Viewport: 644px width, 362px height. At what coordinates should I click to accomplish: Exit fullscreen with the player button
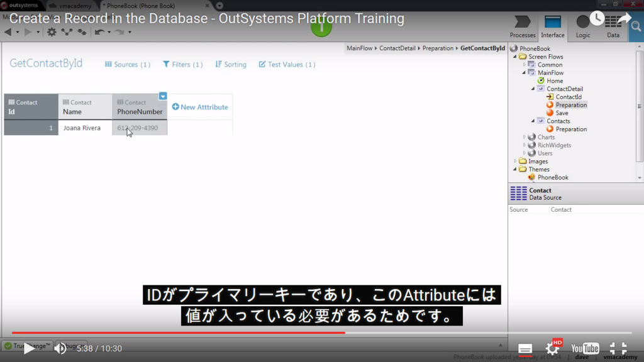[618, 348]
